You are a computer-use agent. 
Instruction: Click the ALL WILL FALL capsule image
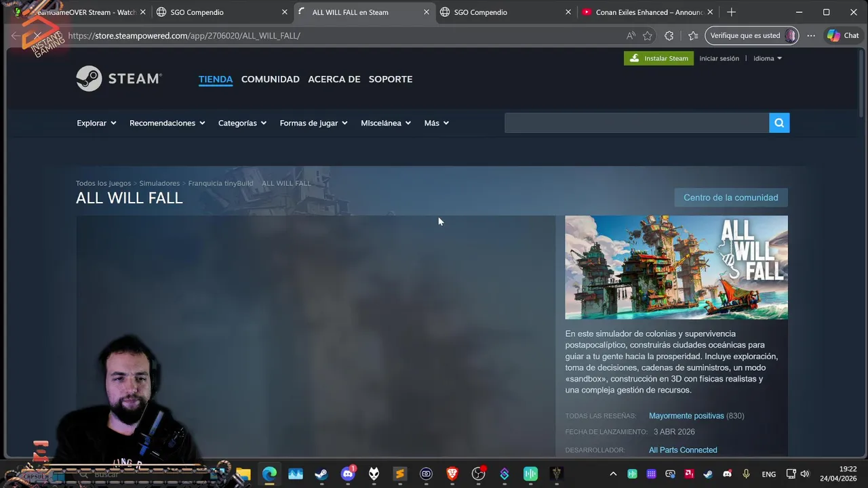(676, 267)
